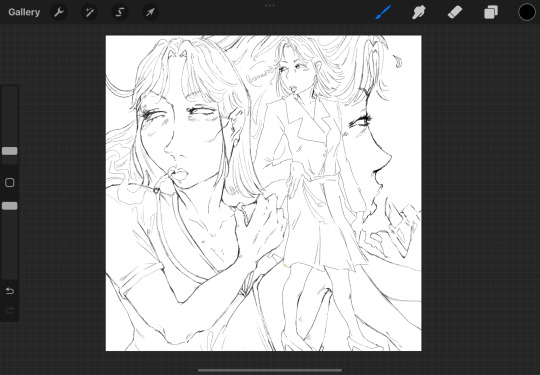Tap the Undo arrow in sidebar

coord(10,291)
